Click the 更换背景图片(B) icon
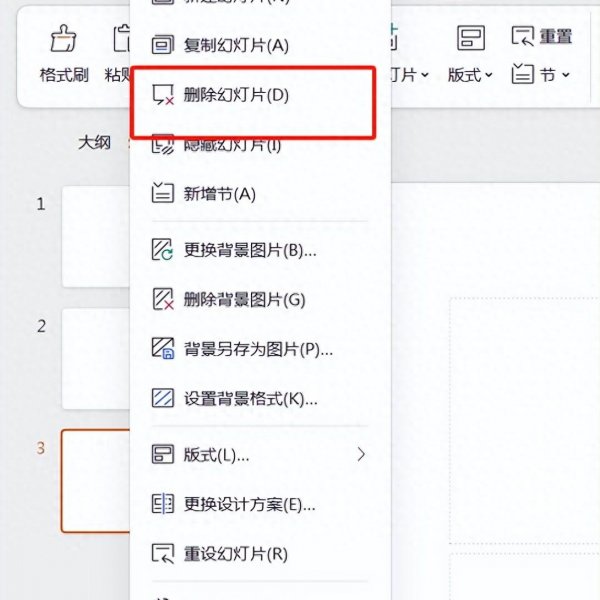This screenshot has width=600, height=600. [x=163, y=250]
